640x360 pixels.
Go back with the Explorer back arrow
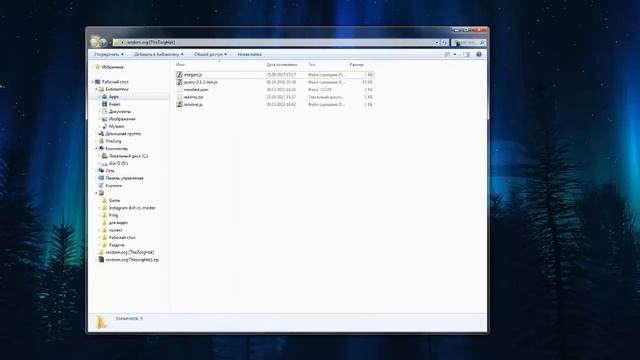coord(95,42)
